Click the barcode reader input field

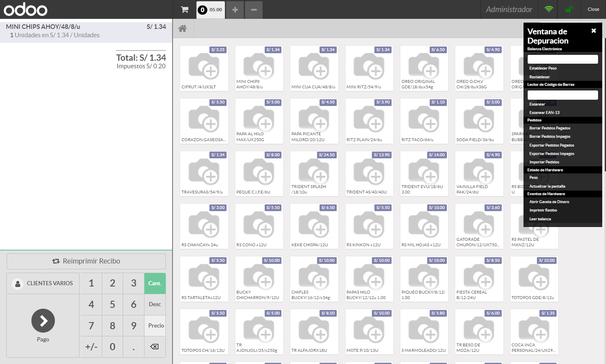(562, 95)
